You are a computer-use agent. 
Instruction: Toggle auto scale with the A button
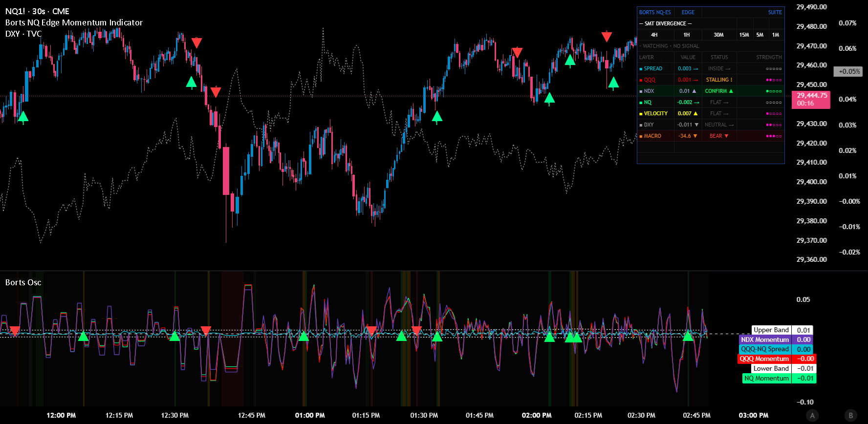click(x=812, y=416)
